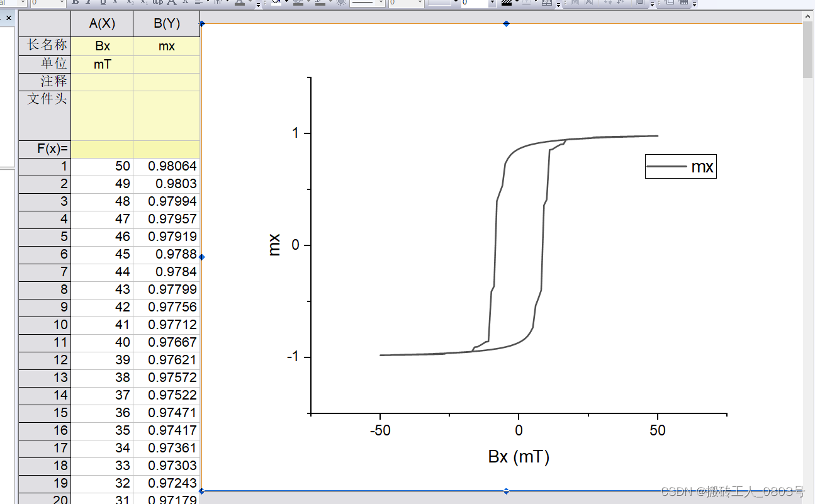Click the vertical scrollbar thumb on the right
Viewport: 815px width, 504px height.
pyautogui.click(x=809, y=50)
